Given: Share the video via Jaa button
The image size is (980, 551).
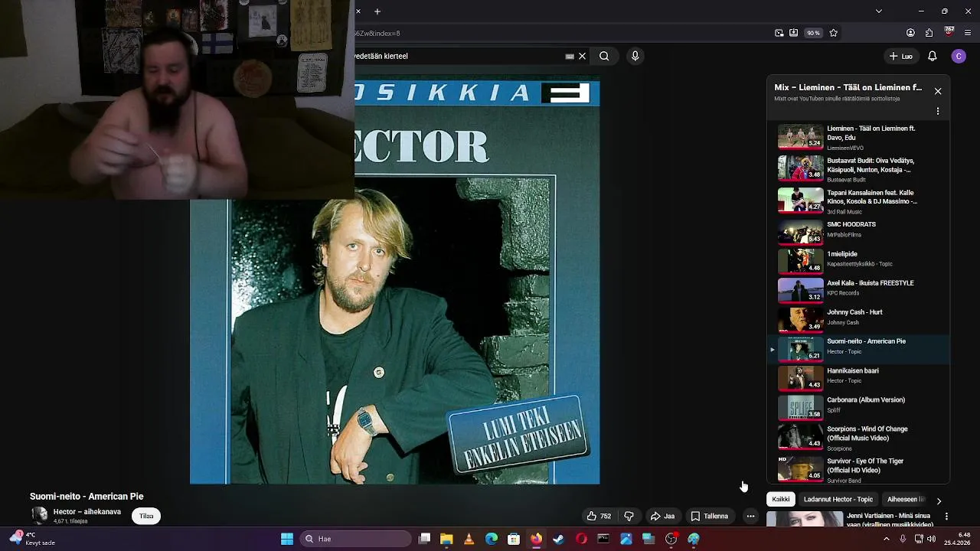Looking at the screenshot, I should click(x=662, y=517).
